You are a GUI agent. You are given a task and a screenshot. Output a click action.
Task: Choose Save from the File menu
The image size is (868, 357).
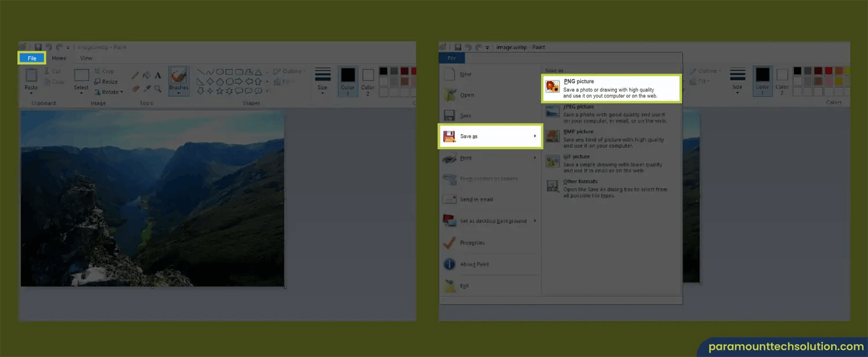coord(490,116)
